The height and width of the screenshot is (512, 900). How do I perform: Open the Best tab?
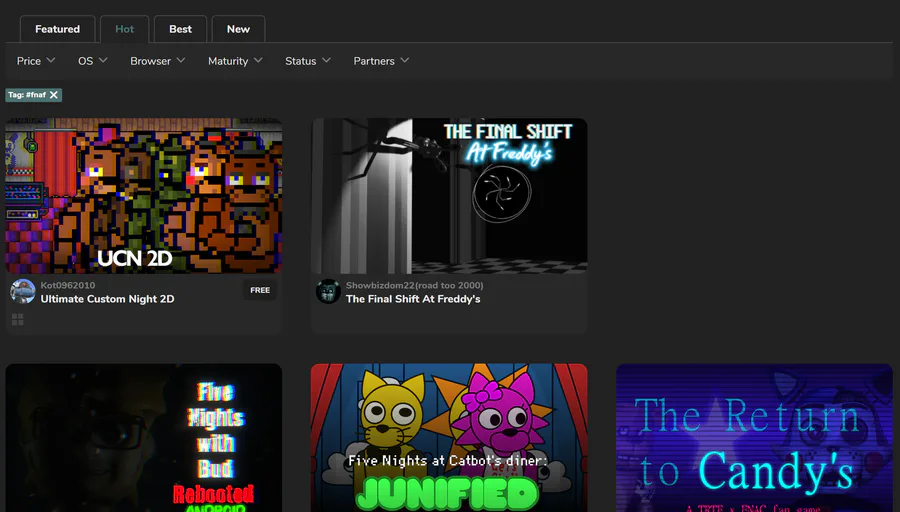click(x=180, y=29)
